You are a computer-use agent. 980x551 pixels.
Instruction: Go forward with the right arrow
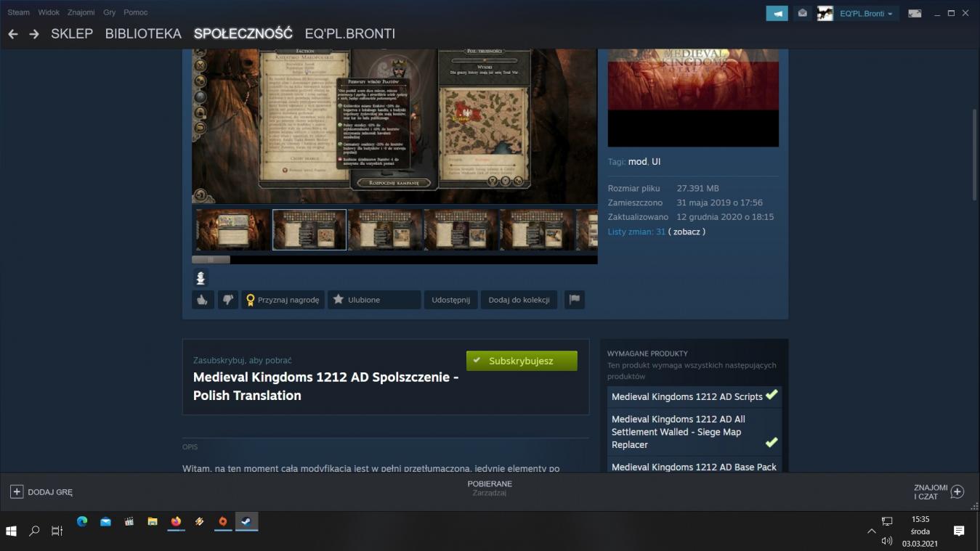[x=34, y=34]
